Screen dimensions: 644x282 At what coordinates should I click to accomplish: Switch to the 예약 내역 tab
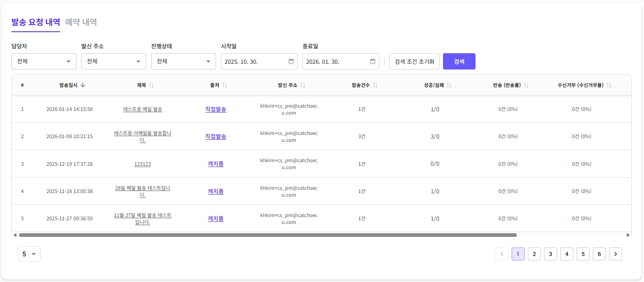(x=81, y=22)
